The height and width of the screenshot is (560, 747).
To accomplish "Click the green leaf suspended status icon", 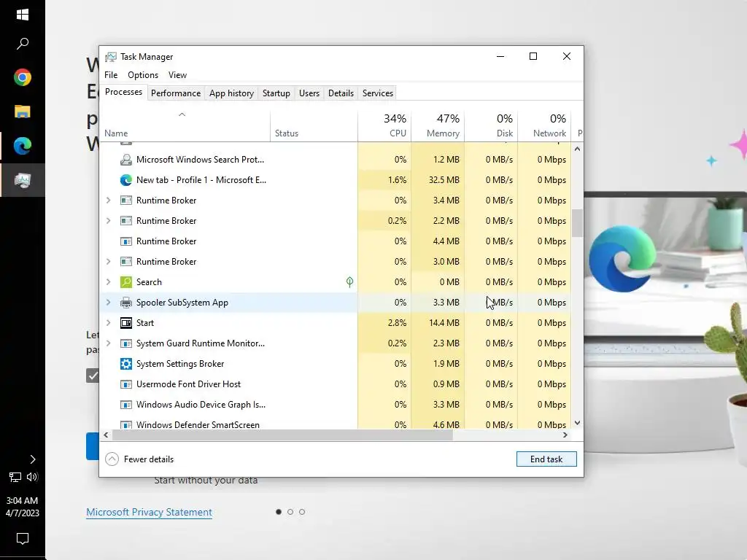I will 349,282.
